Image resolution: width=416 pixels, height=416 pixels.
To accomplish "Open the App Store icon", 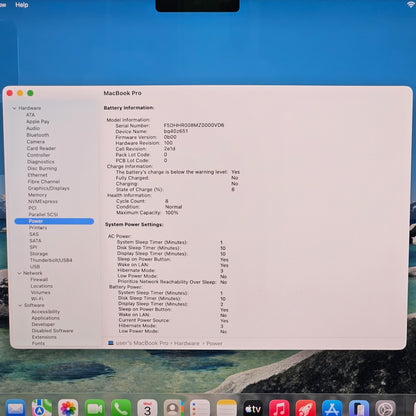I will click(332, 408).
